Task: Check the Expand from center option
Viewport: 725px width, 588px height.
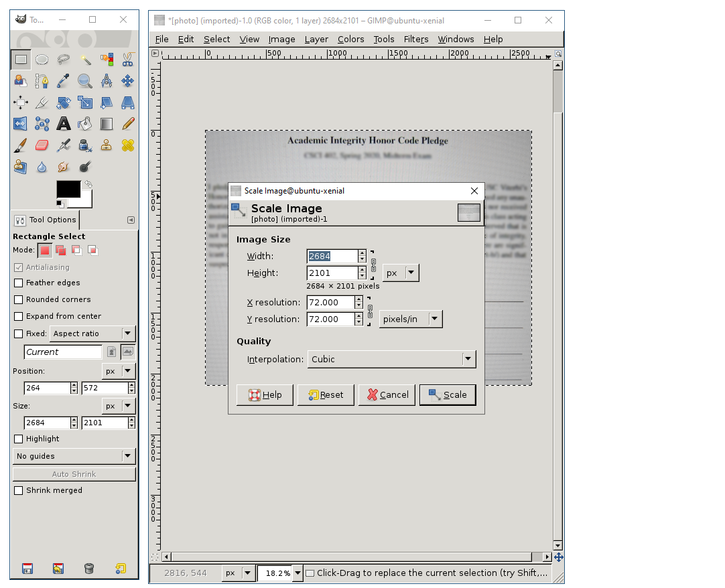Action: pyautogui.click(x=19, y=317)
